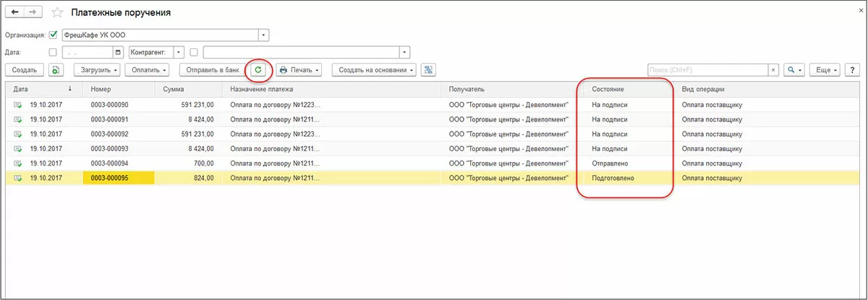Click the payment purpose in row 0003-000091
Image resolution: width=868 pixels, height=300 pixels.
pyautogui.click(x=331, y=119)
